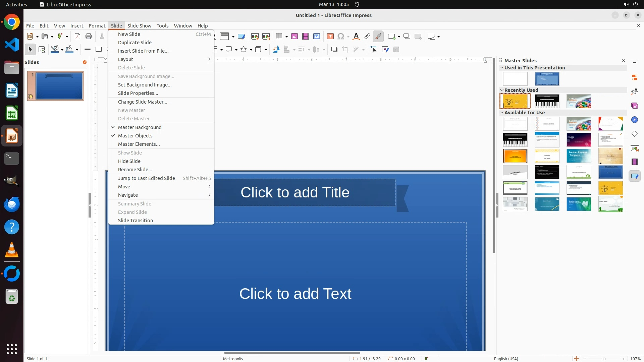Screen dimensions: 644x362
Task: Open the Slide Show menu
Action: pyautogui.click(x=139, y=26)
